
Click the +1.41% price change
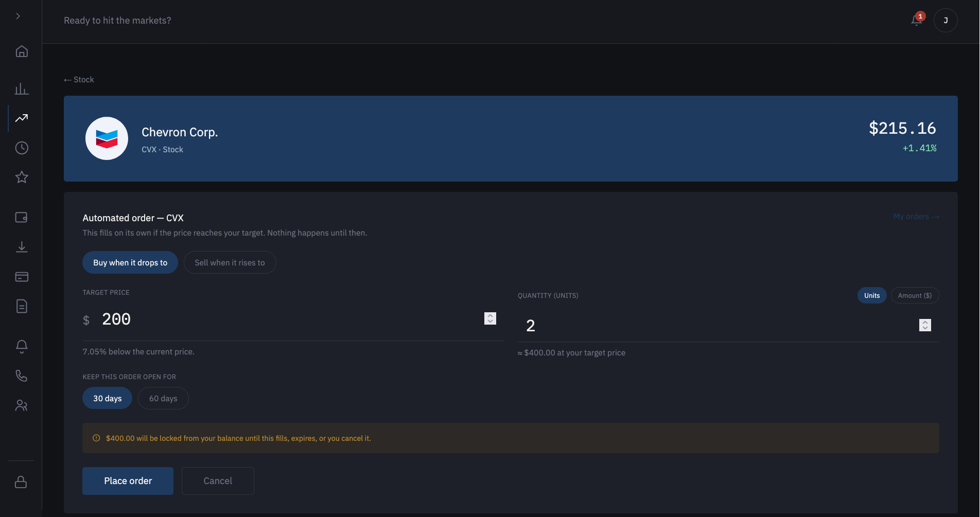click(919, 148)
